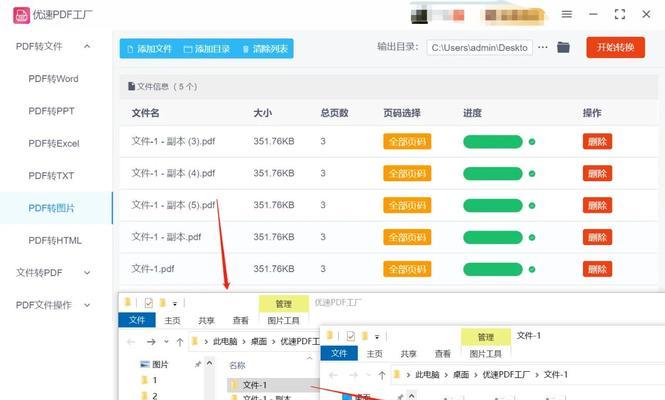This screenshot has height=400, width=665.
Task: Click the properties checkmark icon in 优速PDF工厂 Explorer
Action: [148, 302]
